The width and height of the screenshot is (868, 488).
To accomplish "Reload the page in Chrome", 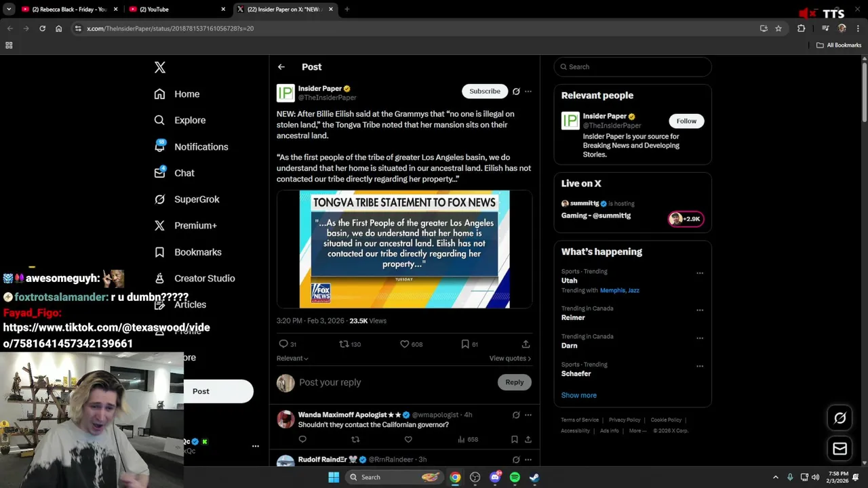I will tap(42, 28).
